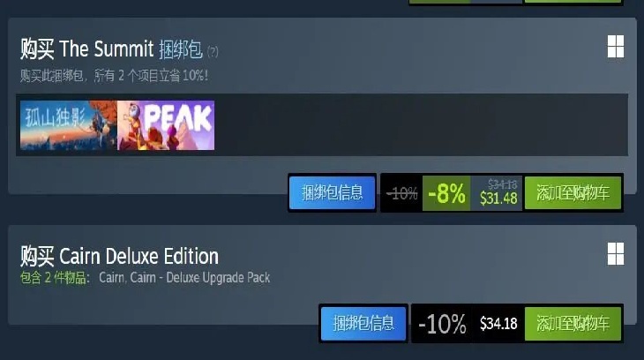Open the PEAK game thumbnail
Screen dimensions: 644x360
(x=166, y=125)
